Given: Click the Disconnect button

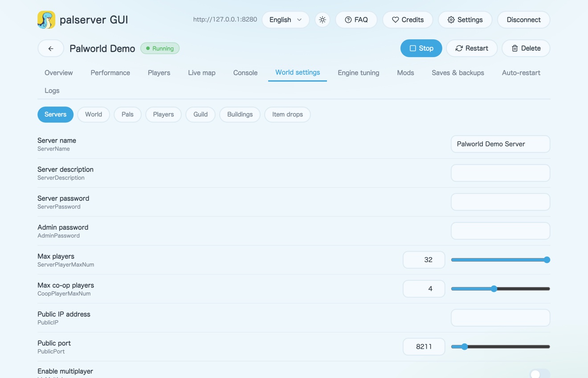Looking at the screenshot, I should pos(523,20).
